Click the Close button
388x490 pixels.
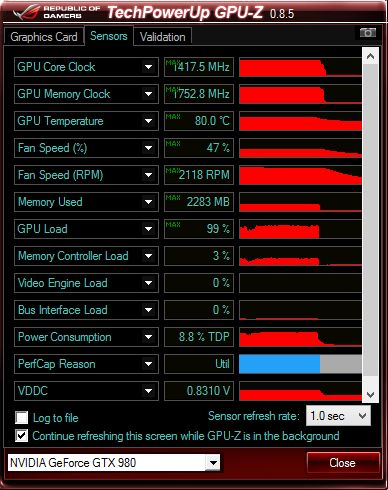click(343, 463)
